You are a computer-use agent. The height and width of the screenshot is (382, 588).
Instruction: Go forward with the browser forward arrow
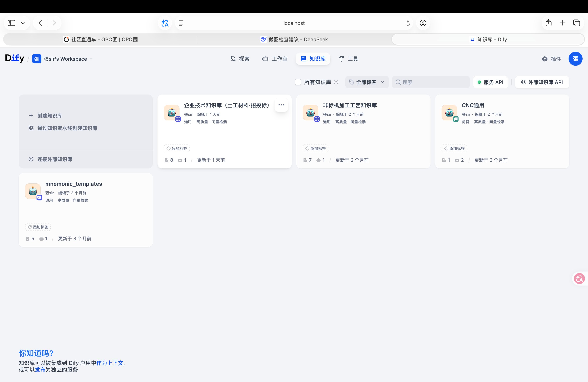click(54, 23)
